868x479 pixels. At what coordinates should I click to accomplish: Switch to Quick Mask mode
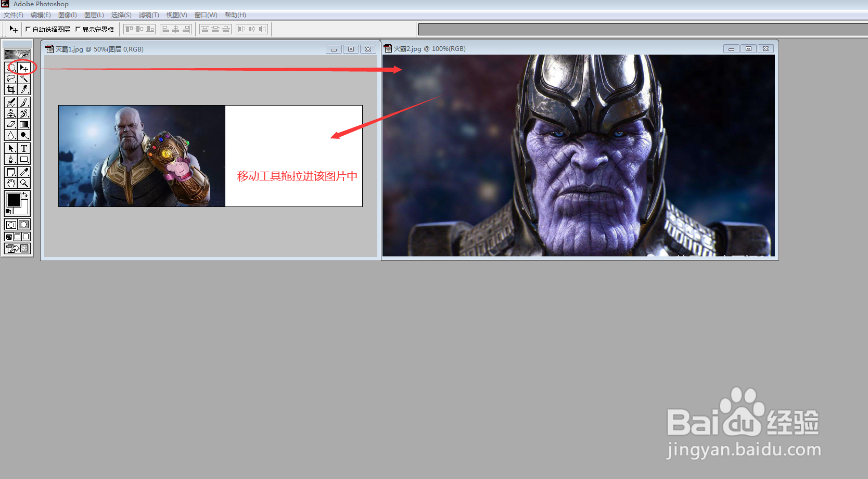tap(24, 225)
